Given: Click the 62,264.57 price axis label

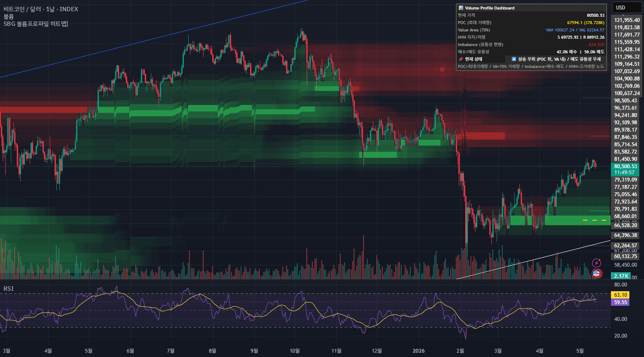Looking at the screenshot, I should pyautogui.click(x=626, y=246).
